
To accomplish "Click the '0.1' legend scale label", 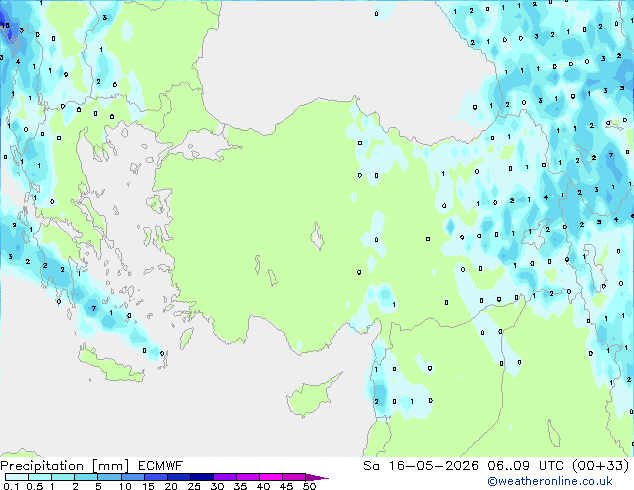I will pyautogui.click(x=11, y=486).
